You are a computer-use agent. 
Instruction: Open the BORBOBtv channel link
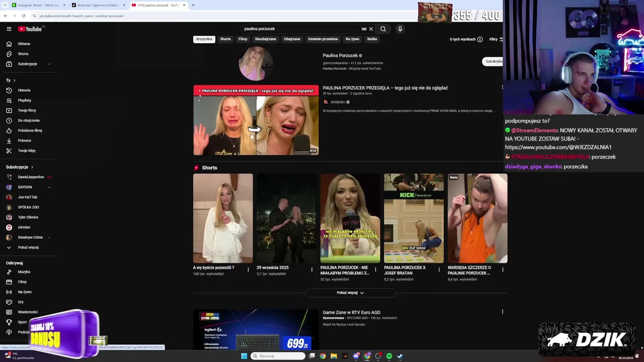(x=338, y=102)
